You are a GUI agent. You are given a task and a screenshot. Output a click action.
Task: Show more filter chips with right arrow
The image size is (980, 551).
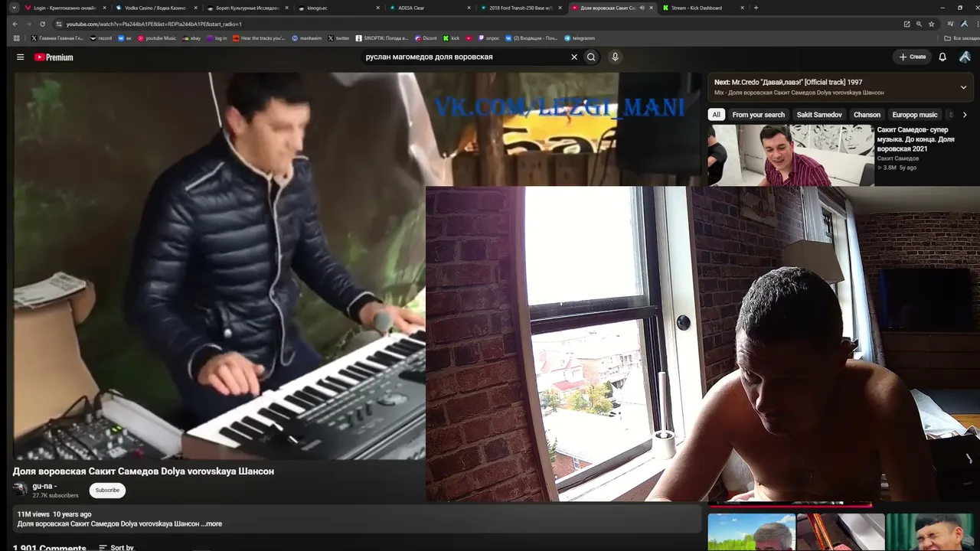pos(965,115)
